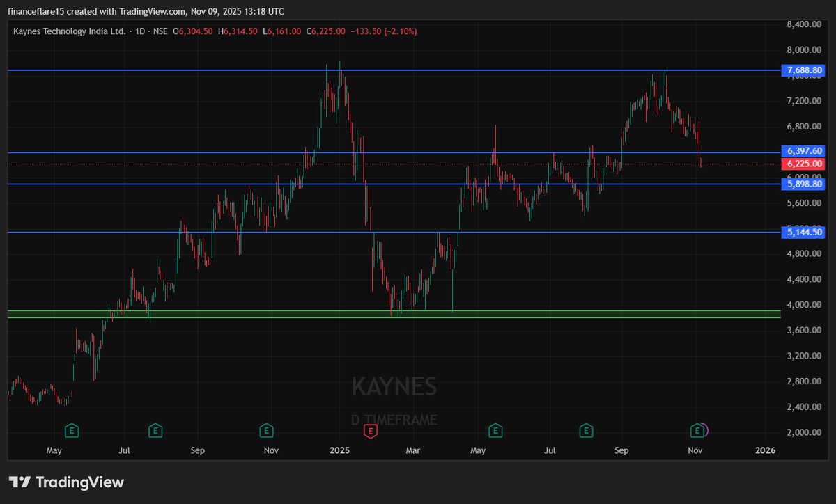Click the NSE exchange label in the legend
This screenshot has width=836, height=504.
point(160,31)
